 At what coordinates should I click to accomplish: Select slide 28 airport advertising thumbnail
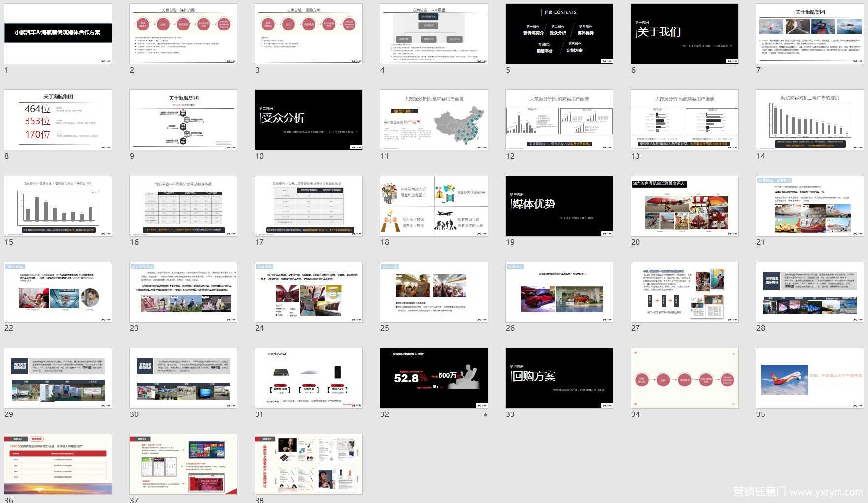click(x=810, y=292)
